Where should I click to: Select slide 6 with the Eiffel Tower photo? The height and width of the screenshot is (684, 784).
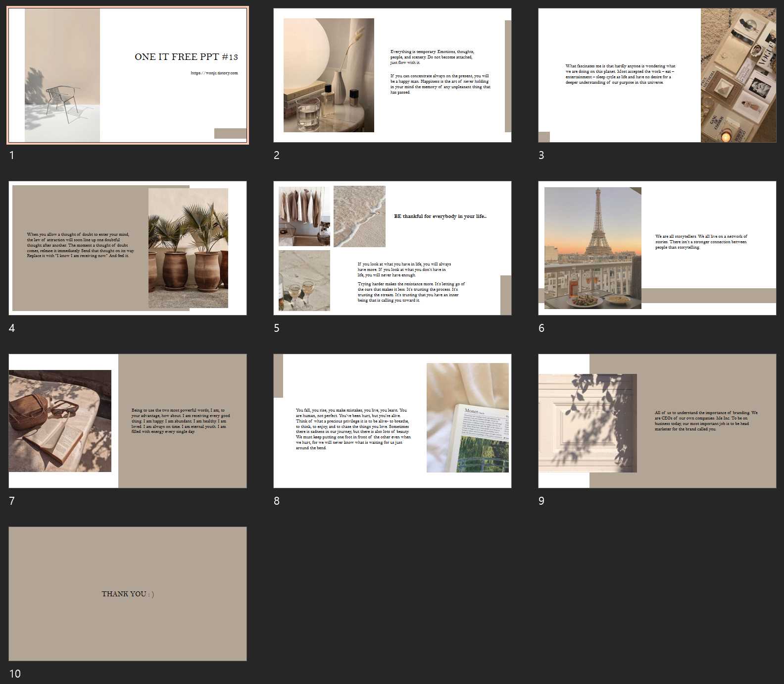click(x=657, y=248)
